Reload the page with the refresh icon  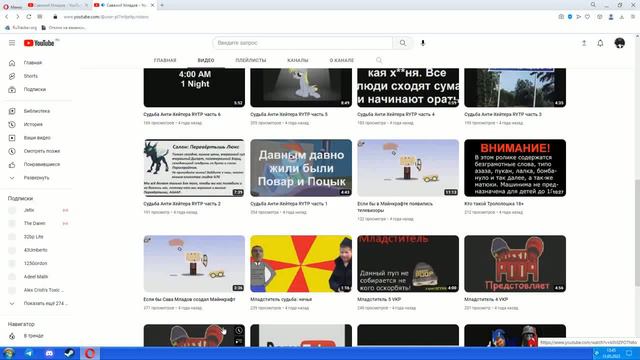[29, 17]
